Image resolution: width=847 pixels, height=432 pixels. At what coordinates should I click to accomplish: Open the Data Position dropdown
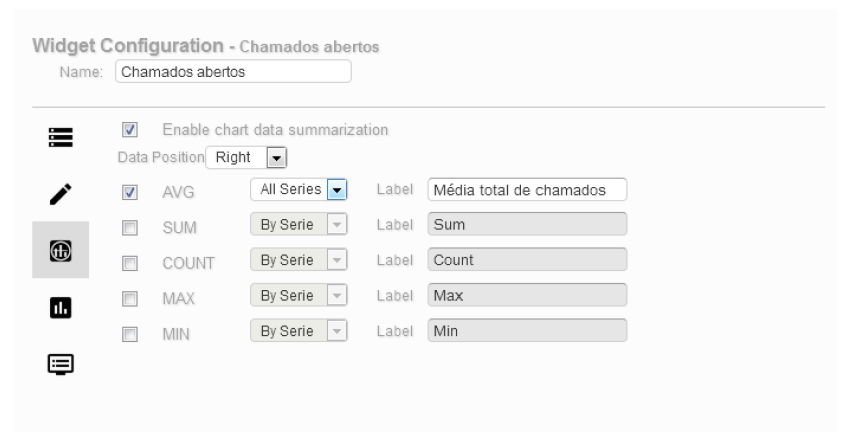246,157
